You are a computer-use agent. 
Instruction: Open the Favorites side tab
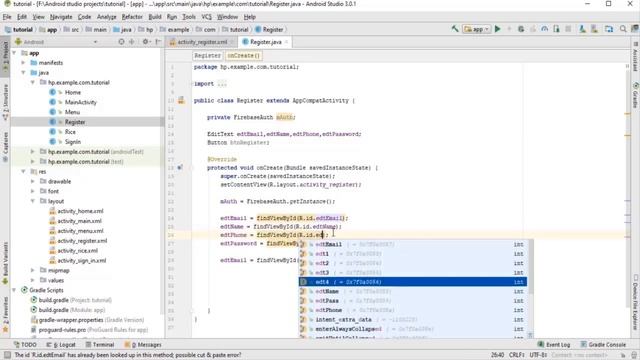pyautogui.click(x=5, y=315)
